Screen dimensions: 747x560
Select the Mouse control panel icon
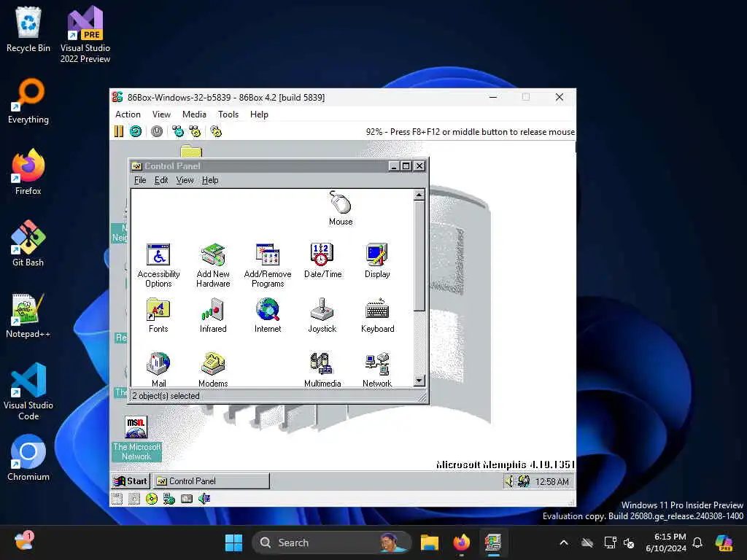[x=341, y=208]
